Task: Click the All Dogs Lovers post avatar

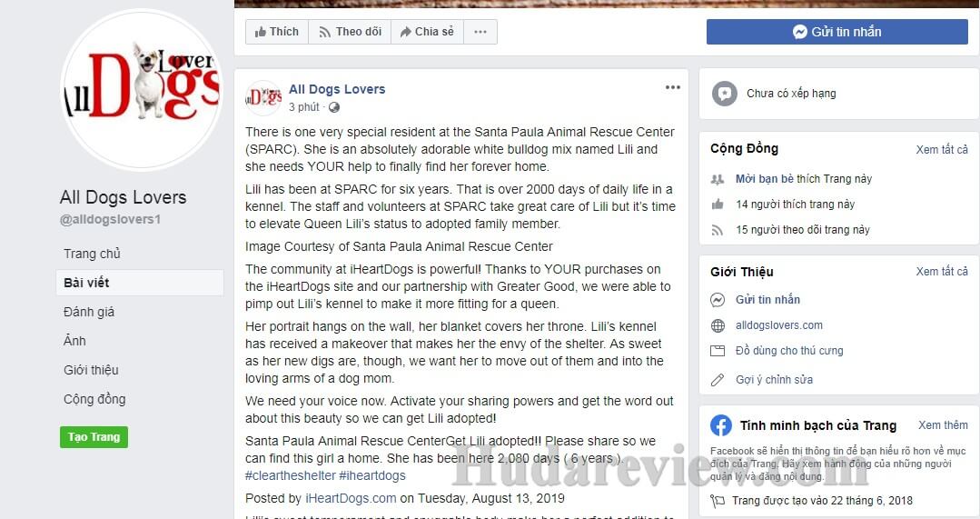Action: [263, 97]
